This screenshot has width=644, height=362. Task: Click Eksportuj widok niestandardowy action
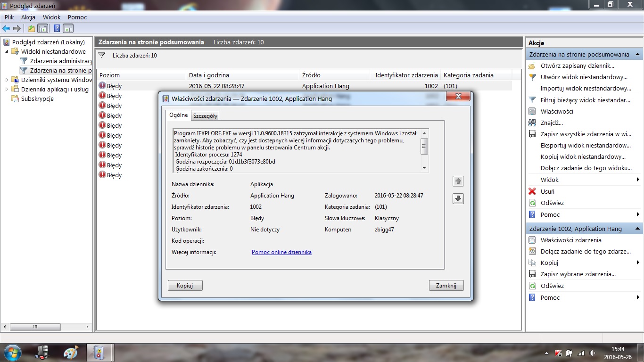(x=586, y=146)
